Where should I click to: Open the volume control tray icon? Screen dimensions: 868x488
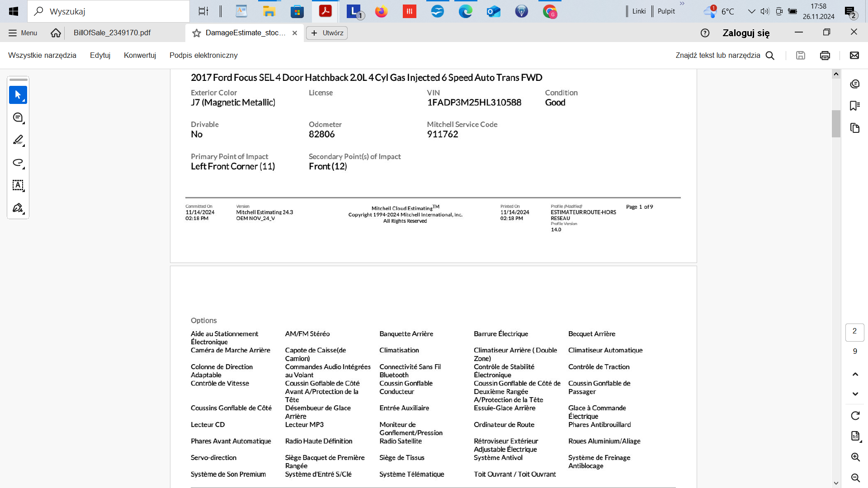coord(765,11)
